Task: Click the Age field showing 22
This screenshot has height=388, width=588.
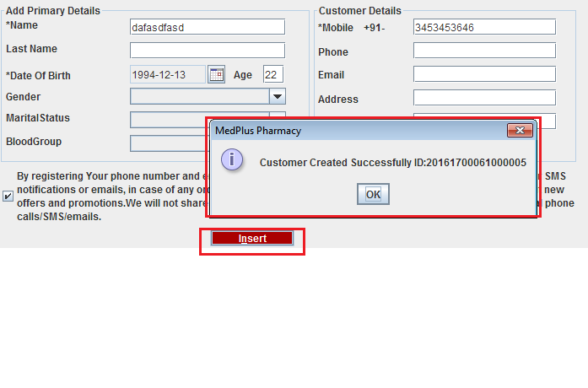Action: pos(273,74)
